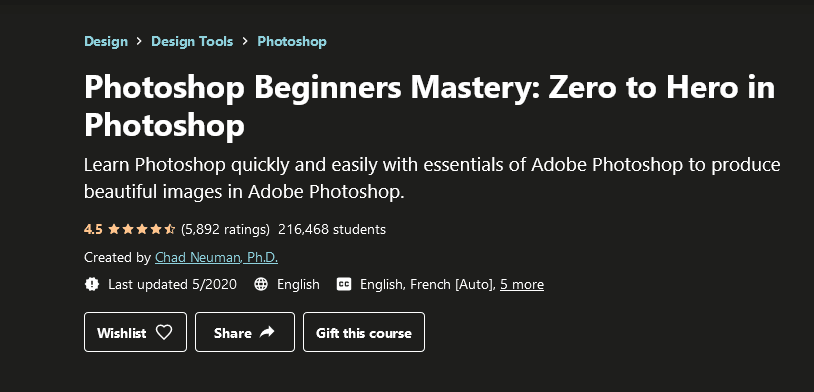The width and height of the screenshot is (814, 392).
Task: Click the last updated badge icon
Action: [x=92, y=285]
